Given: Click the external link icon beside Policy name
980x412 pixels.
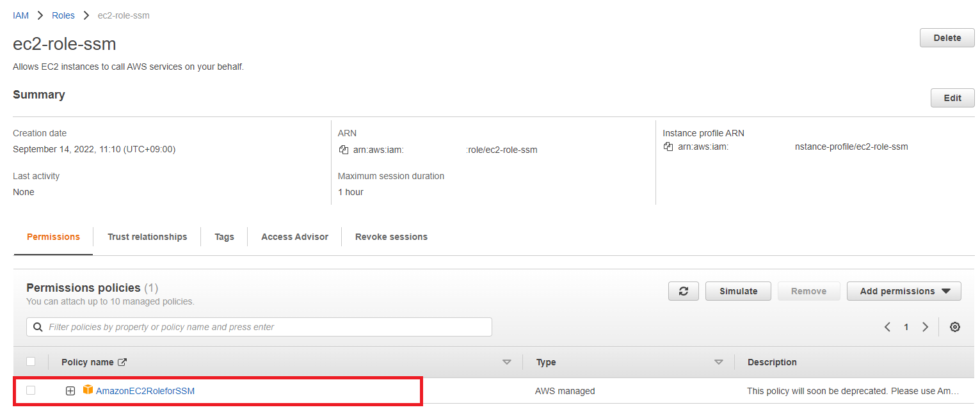Looking at the screenshot, I should (x=122, y=362).
